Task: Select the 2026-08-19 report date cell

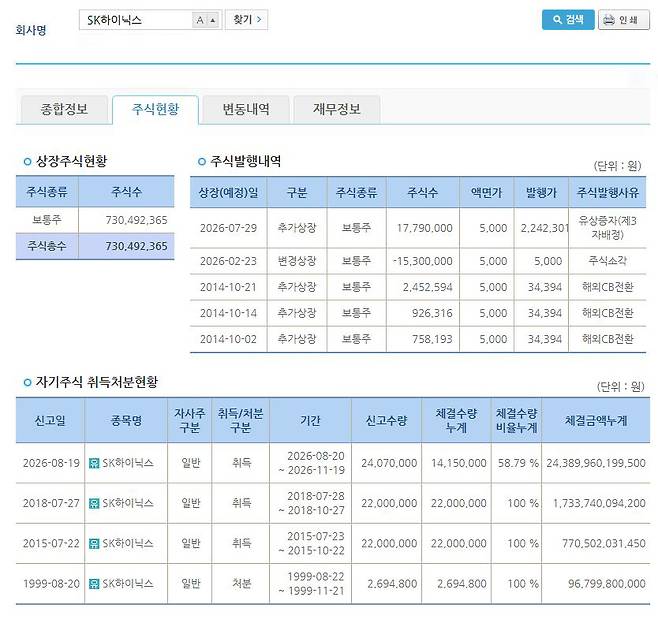Action: (x=51, y=463)
